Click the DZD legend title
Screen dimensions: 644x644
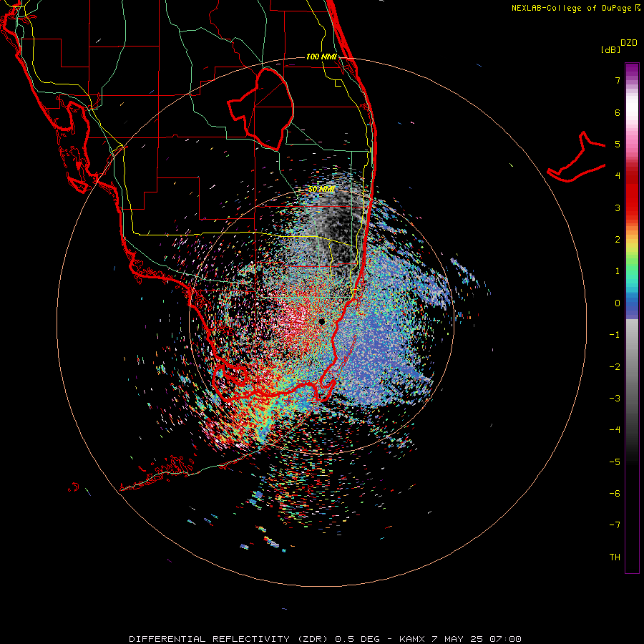[x=629, y=43]
